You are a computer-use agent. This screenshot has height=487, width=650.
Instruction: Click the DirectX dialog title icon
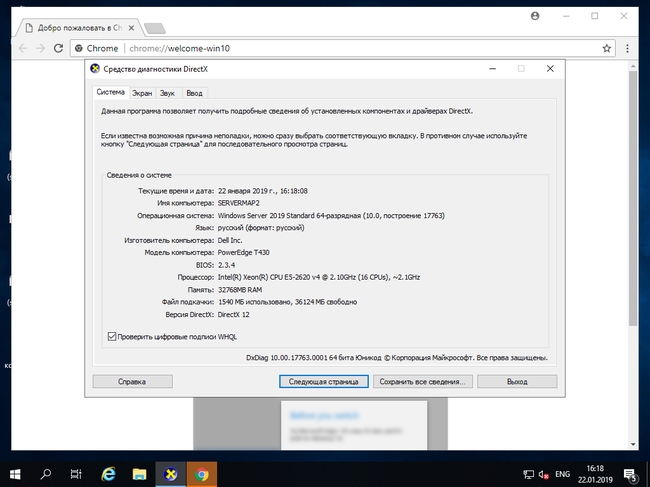point(95,69)
